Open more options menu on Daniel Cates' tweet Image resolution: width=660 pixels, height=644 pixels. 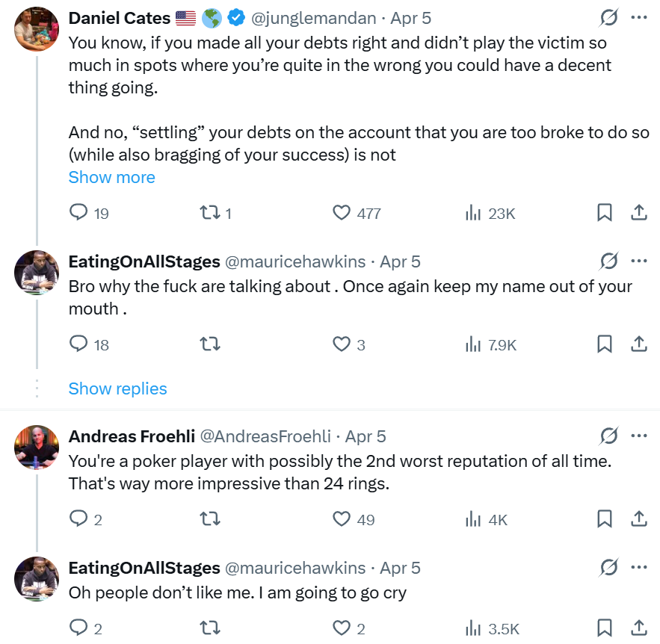(x=639, y=17)
